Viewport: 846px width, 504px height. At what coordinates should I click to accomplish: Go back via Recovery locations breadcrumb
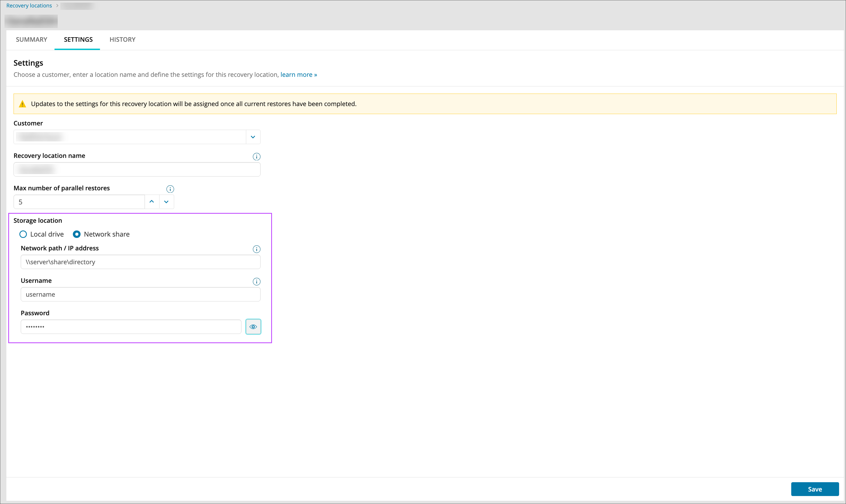tap(29, 5)
